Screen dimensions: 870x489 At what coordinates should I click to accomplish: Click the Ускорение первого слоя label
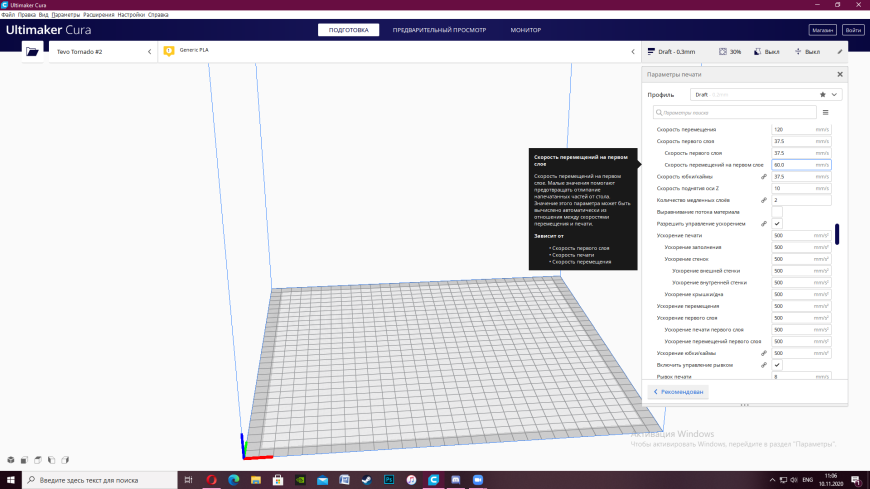pyautogui.click(x=687, y=318)
